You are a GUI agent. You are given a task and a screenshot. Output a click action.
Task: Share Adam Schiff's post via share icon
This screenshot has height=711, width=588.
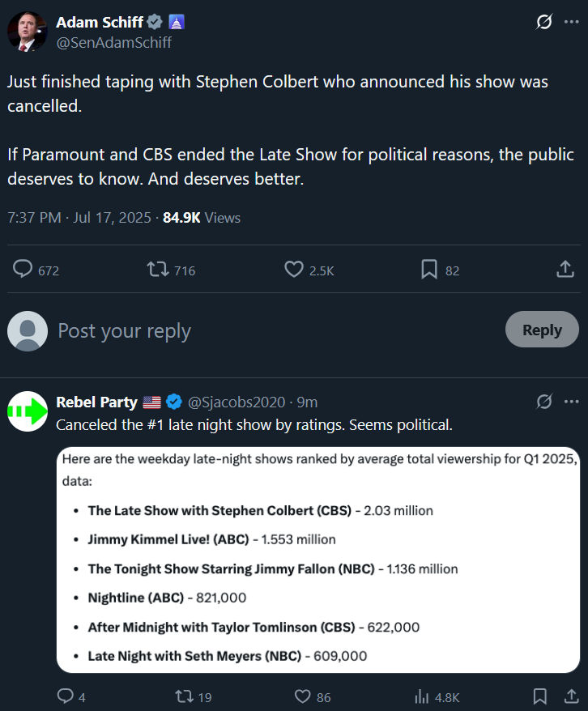point(565,270)
